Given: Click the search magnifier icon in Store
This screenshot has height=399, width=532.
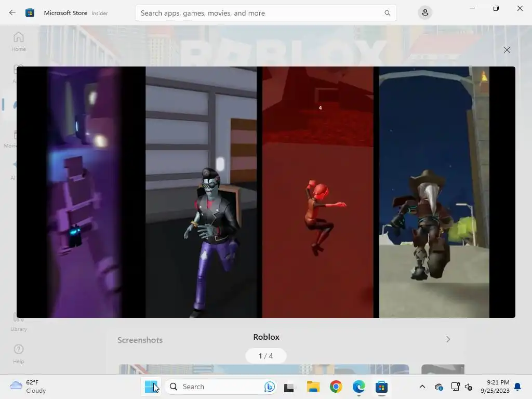Looking at the screenshot, I should (387, 13).
